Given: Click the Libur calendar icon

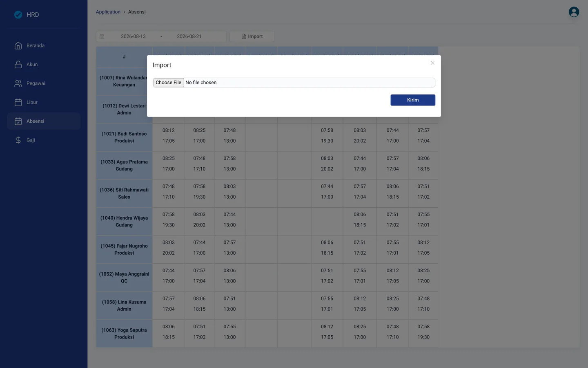Looking at the screenshot, I should point(18,102).
